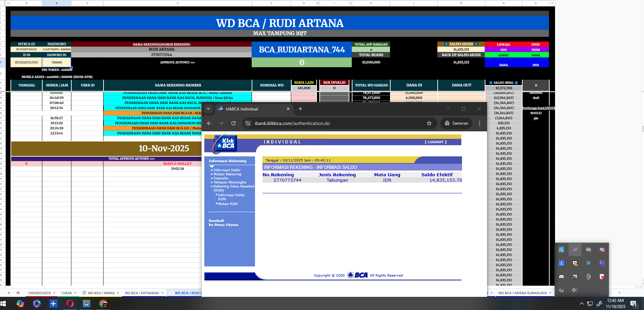The image size is (644, 310).
Task: Open Mutasi Rekening in the sidebar
Action: [x=227, y=174]
